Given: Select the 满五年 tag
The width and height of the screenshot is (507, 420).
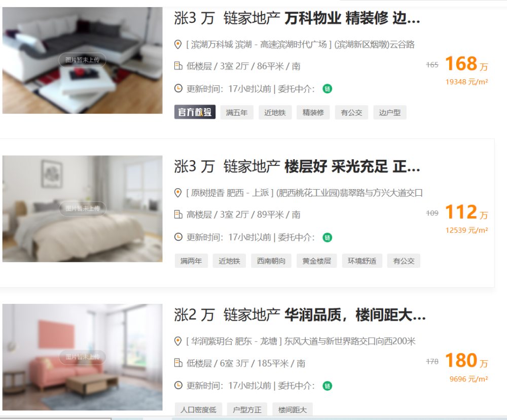Looking at the screenshot, I should click(237, 112).
